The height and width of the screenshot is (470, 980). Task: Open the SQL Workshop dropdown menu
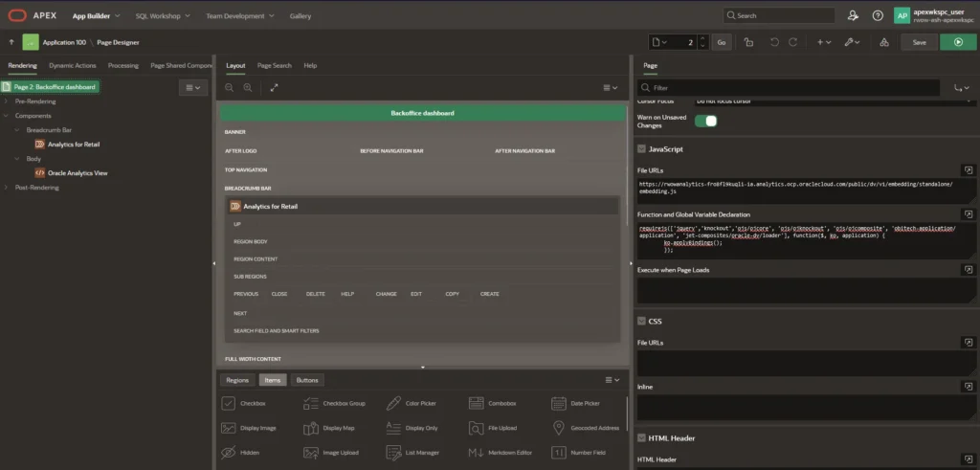162,16
